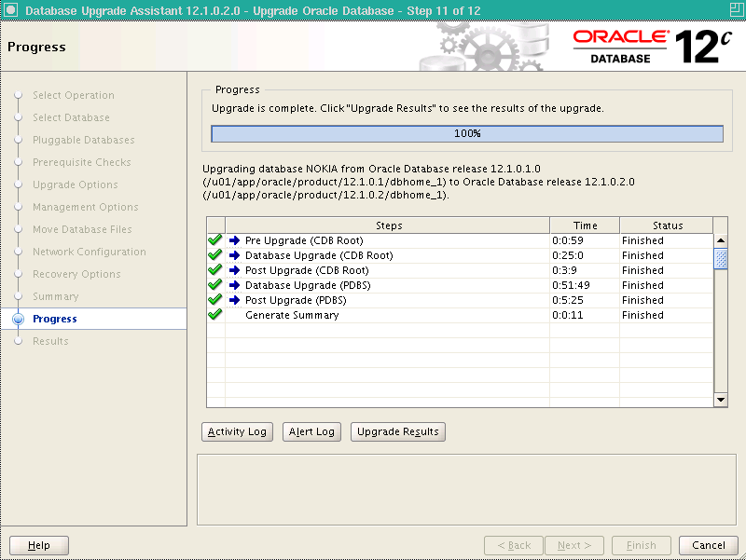The height and width of the screenshot is (560, 746).
Task: Open the Alert Log
Action: coord(311,431)
